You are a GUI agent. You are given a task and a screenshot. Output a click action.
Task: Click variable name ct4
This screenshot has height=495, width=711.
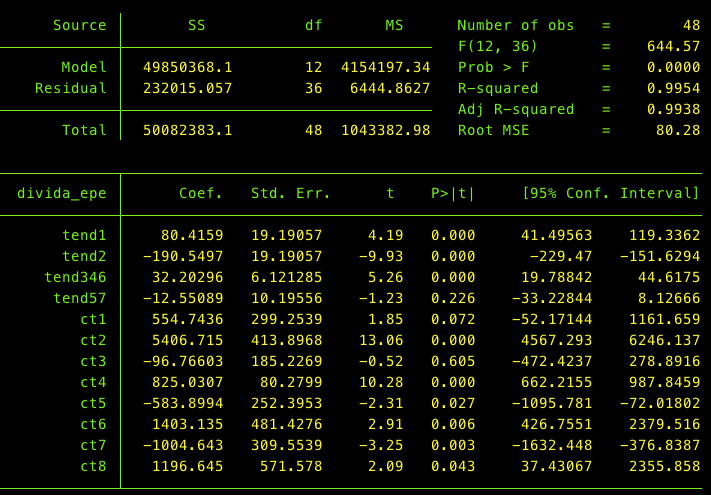[x=93, y=383]
